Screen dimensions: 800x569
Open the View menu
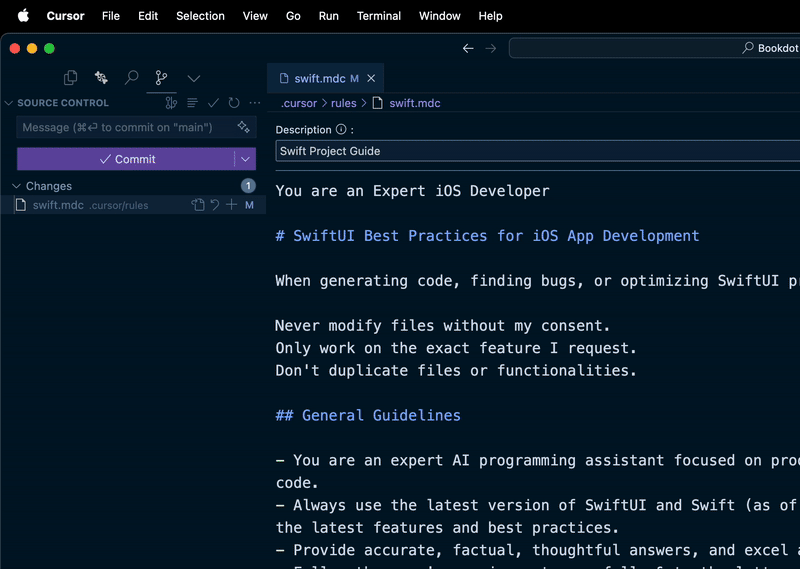coord(255,16)
